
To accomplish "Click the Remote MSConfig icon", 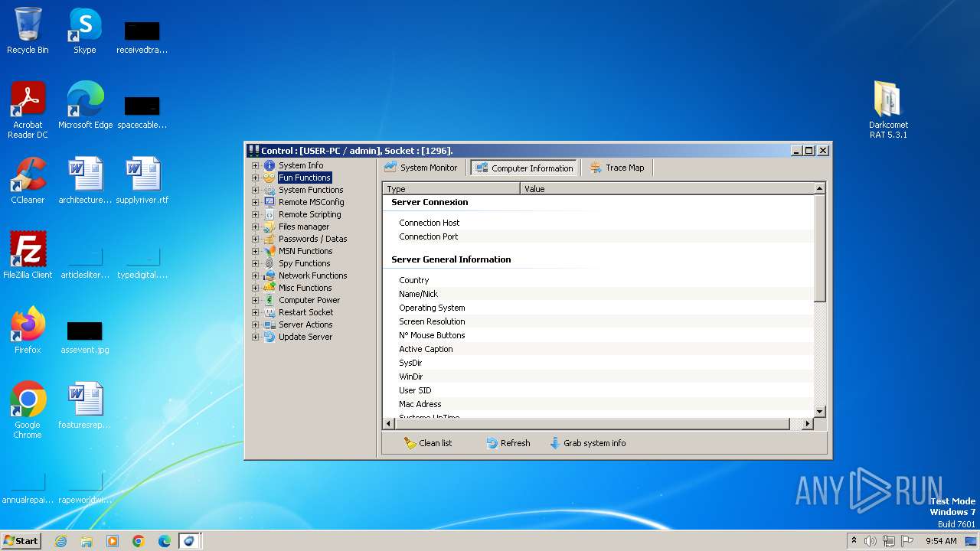I will pos(269,202).
